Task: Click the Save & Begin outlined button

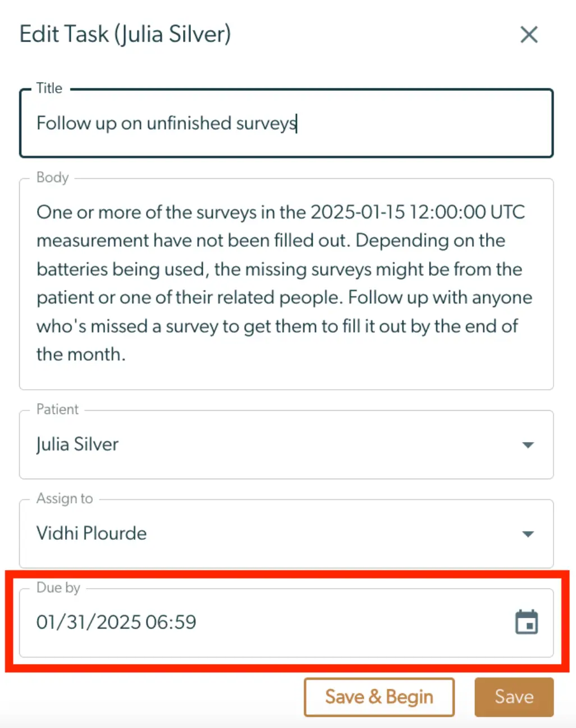Action: 378,697
